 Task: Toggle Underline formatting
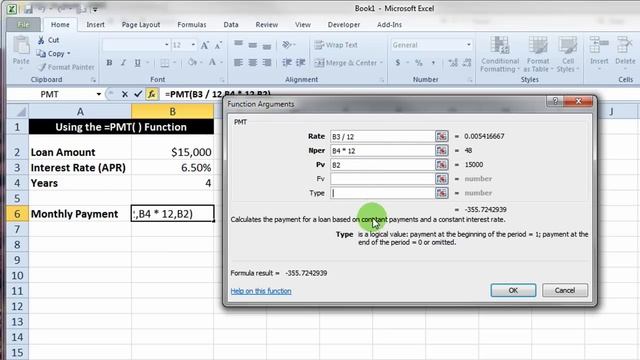138,63
